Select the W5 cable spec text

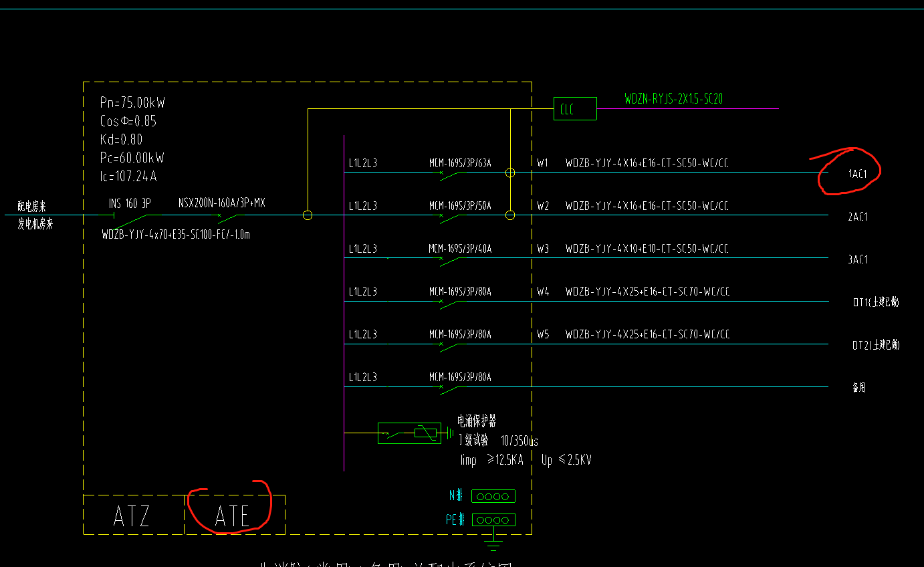(x=647, y=334)
